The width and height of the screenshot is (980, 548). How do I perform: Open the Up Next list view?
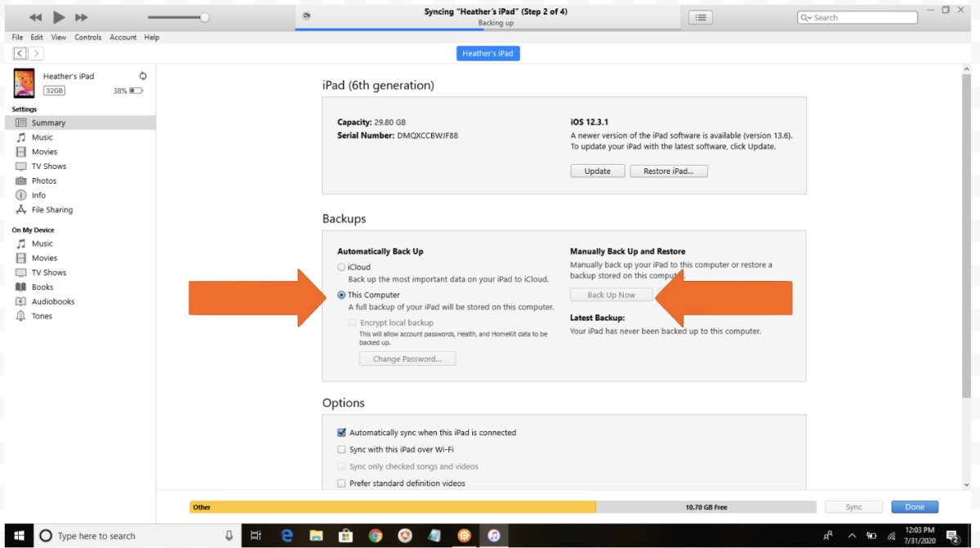pos(700,17)
